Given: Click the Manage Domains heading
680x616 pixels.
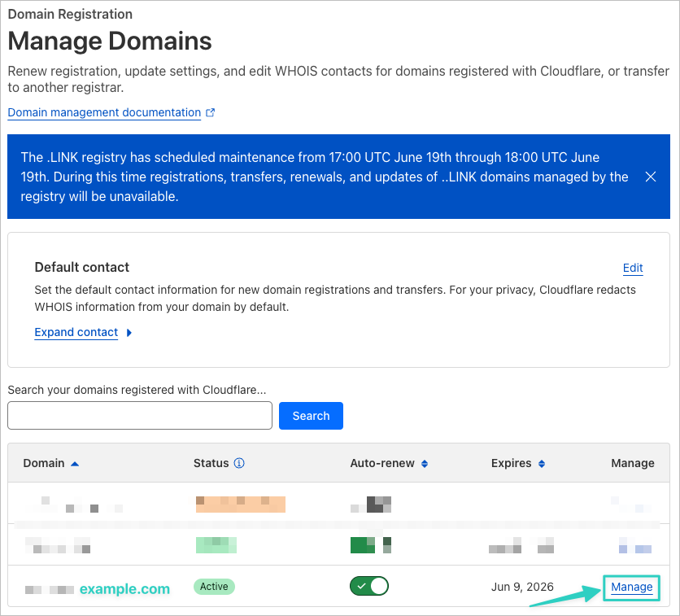Looking at the screenshot, I should pos(110,42).
